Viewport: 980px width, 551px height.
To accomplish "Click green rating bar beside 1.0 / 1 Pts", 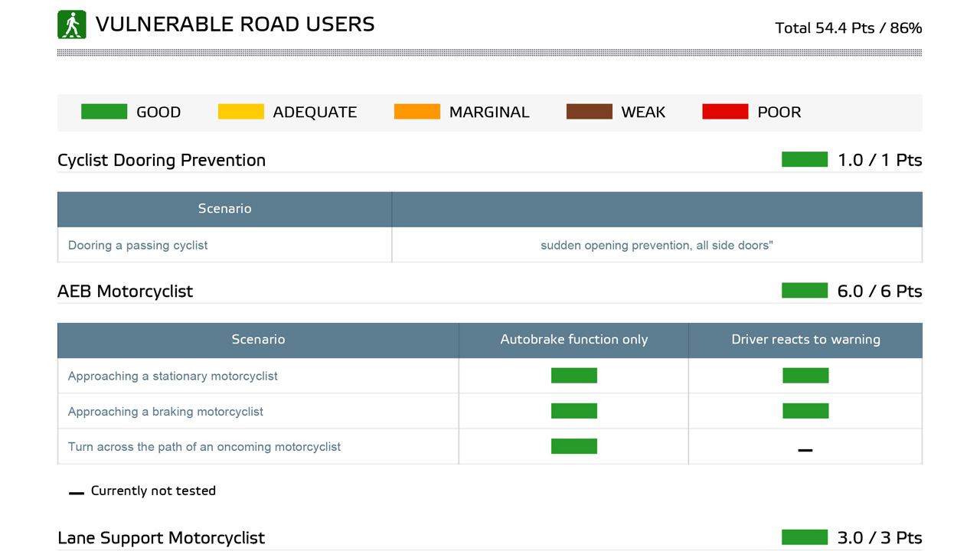I will click(x=804, y=159).
